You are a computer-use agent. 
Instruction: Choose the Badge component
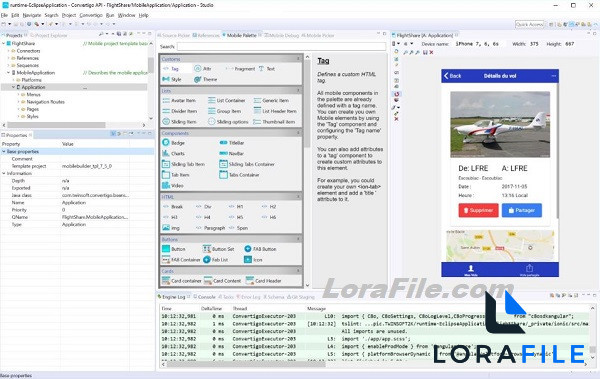[173, 143]
